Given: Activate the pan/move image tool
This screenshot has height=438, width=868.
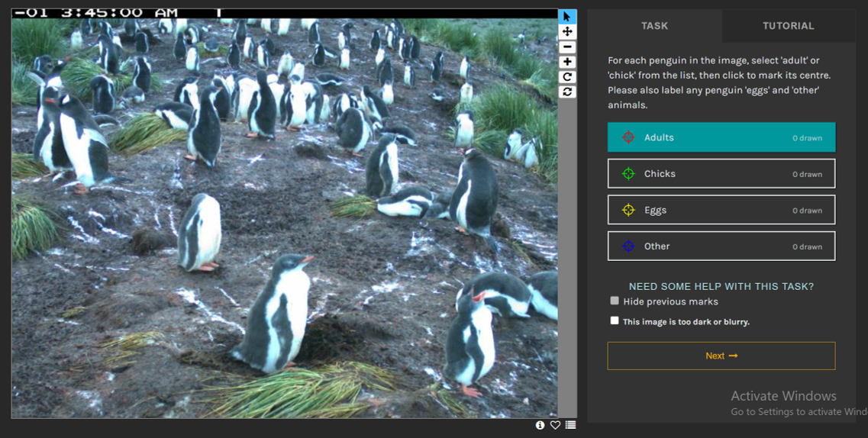Looking at the screenshot, I should pyautogui.click(x=566, y=32).
